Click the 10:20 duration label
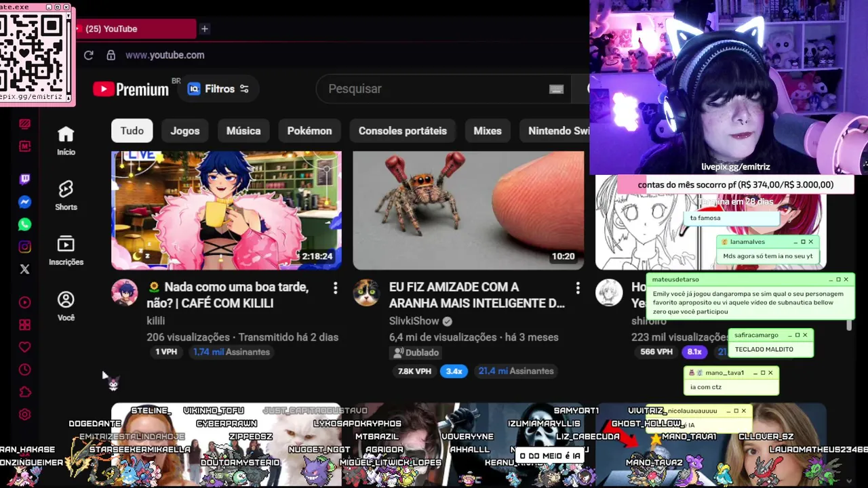Screen dimensions: 868x488 [x=564, y=256]
